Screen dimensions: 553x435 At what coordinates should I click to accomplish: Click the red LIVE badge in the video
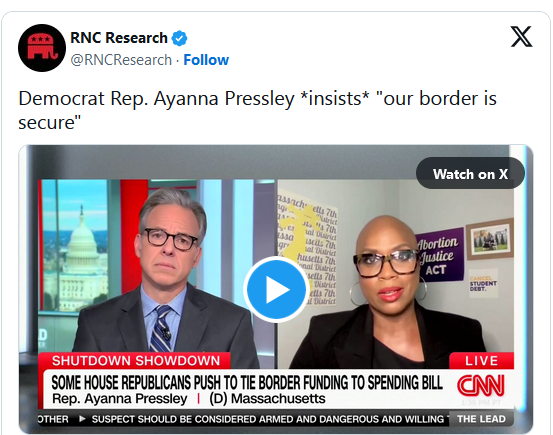tap(481, 361)
